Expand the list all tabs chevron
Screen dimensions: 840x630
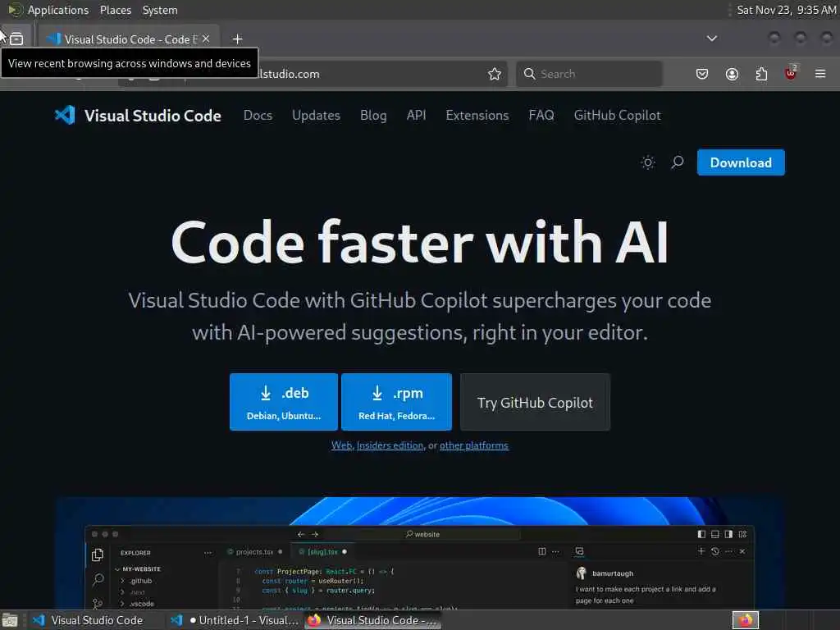(x=711, y=39)
